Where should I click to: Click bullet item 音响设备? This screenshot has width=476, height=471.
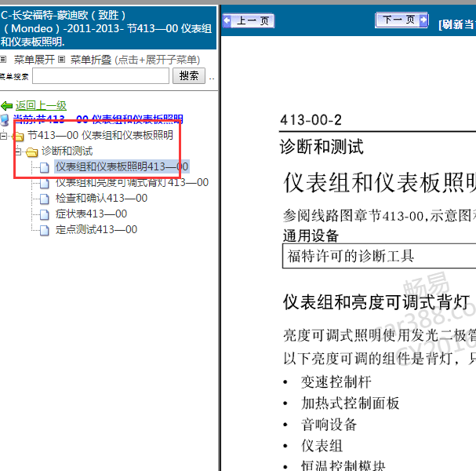point(329,425)
